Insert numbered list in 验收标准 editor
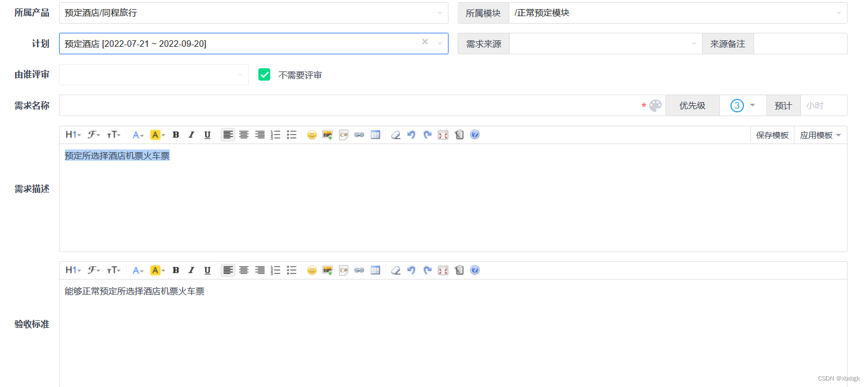868x387 pixels. [x=276, y=270]
